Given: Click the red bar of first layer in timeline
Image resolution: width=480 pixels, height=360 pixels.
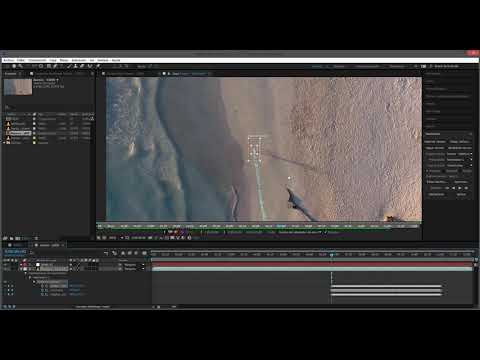Looking at the screenshot, I should tap(313, 264).
